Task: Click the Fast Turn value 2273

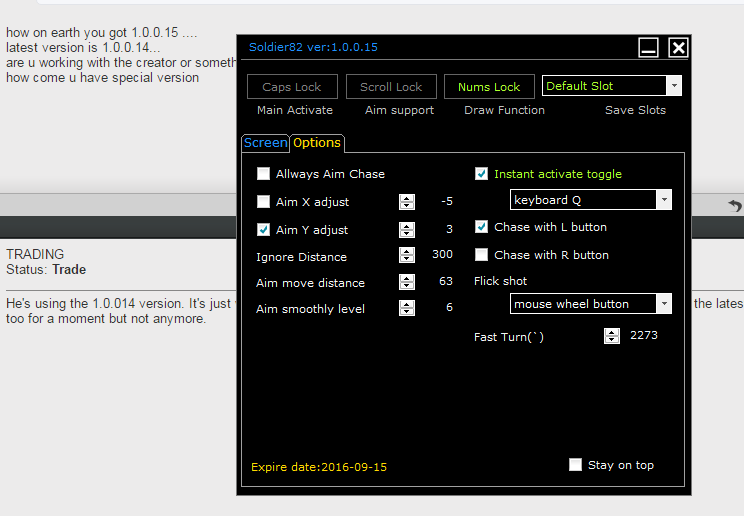Action: pos(644,335)
